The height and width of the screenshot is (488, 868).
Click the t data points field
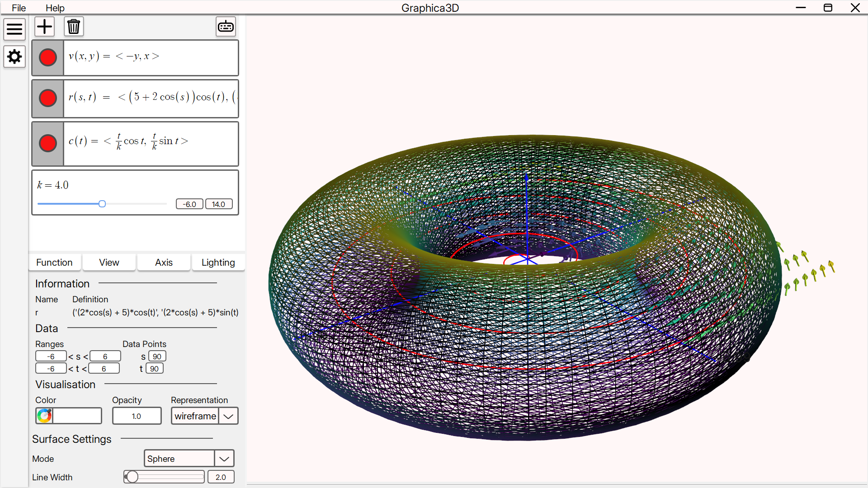click(x=154, y=369)
